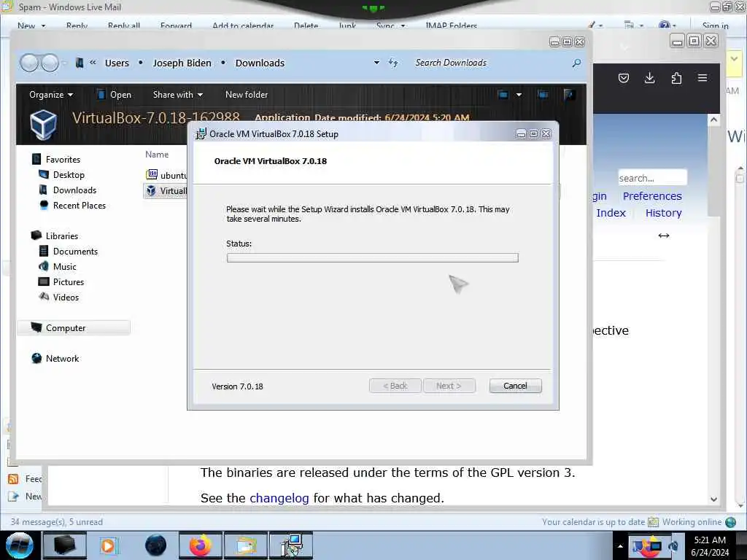Select Music library in navigation pane
Screen dimensions: 747x560
(x=64, y=266)
